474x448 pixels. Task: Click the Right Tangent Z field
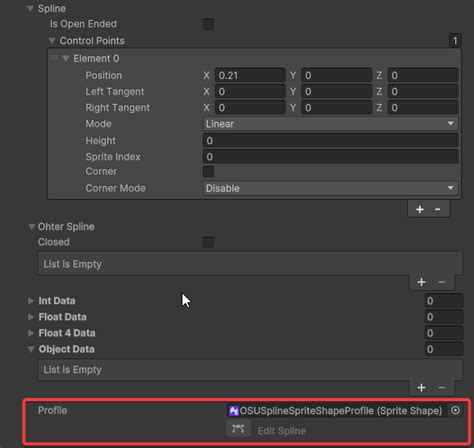(423, 108)
